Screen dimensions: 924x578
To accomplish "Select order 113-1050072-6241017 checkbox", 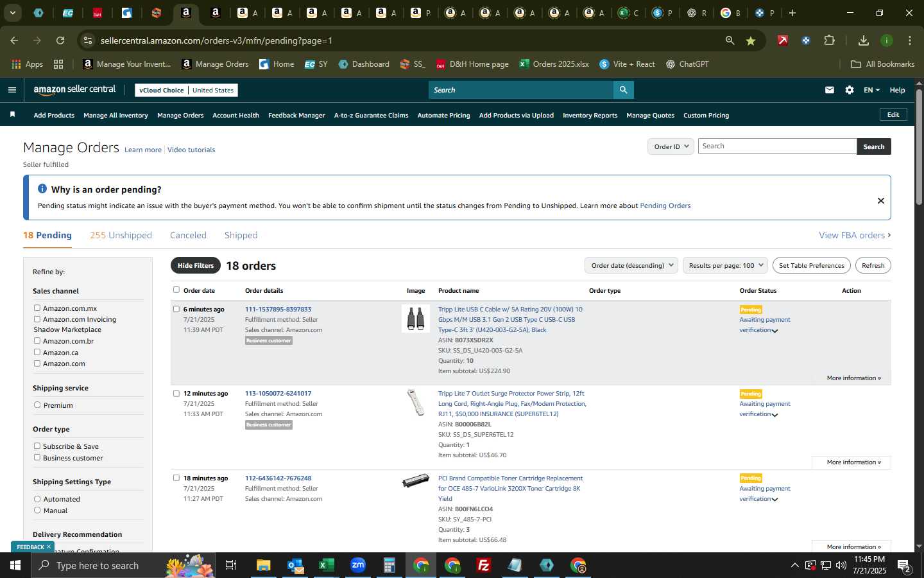I will point(176,394).
